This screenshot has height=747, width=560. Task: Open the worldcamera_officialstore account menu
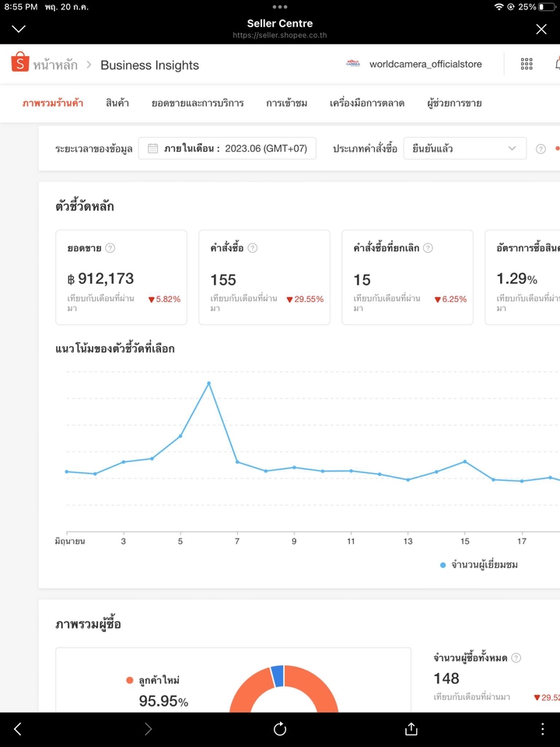click(x=414, y=64)
